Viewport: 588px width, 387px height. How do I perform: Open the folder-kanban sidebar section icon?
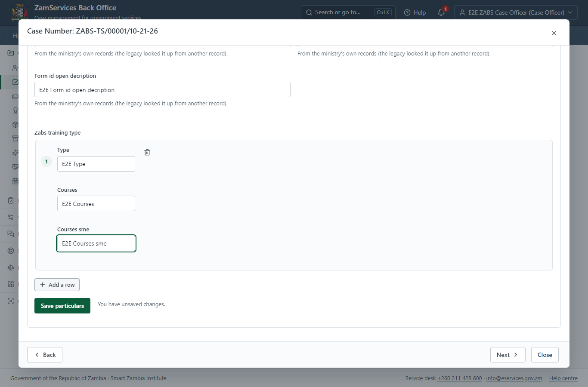(x=11, y=53)
